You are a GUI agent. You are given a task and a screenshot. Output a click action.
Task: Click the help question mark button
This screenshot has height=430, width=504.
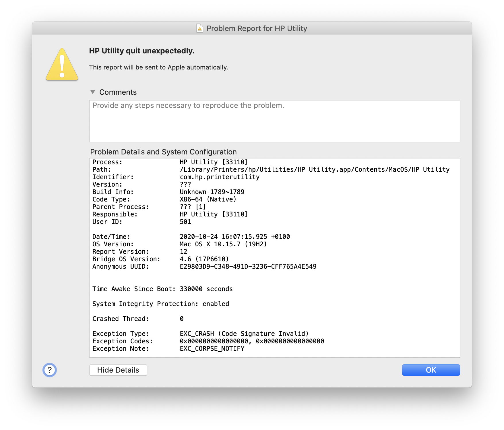point(50,370)
